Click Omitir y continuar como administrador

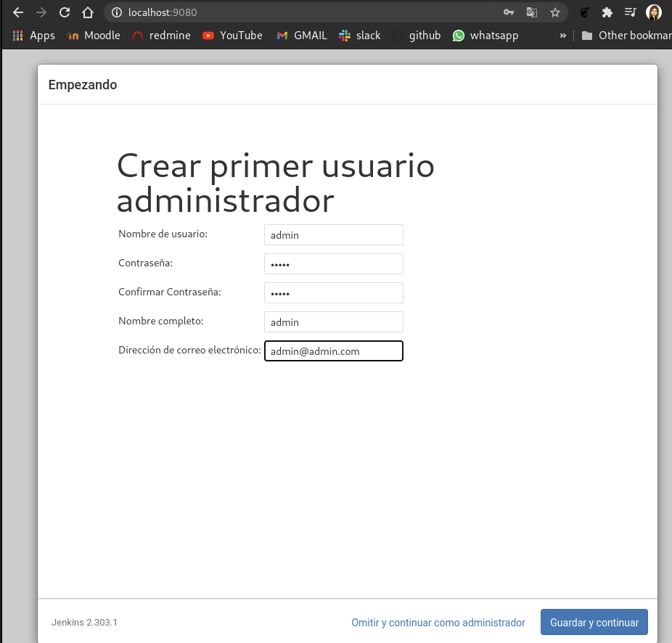pyautogui.click(x=438, y=622)
